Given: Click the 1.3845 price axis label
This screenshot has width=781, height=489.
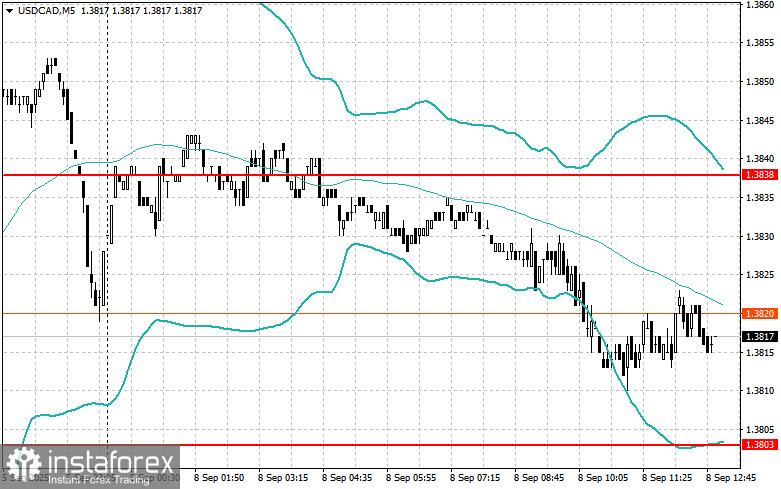Looking at the screenshot, I should pyautogui.click(x=760, y=121).
